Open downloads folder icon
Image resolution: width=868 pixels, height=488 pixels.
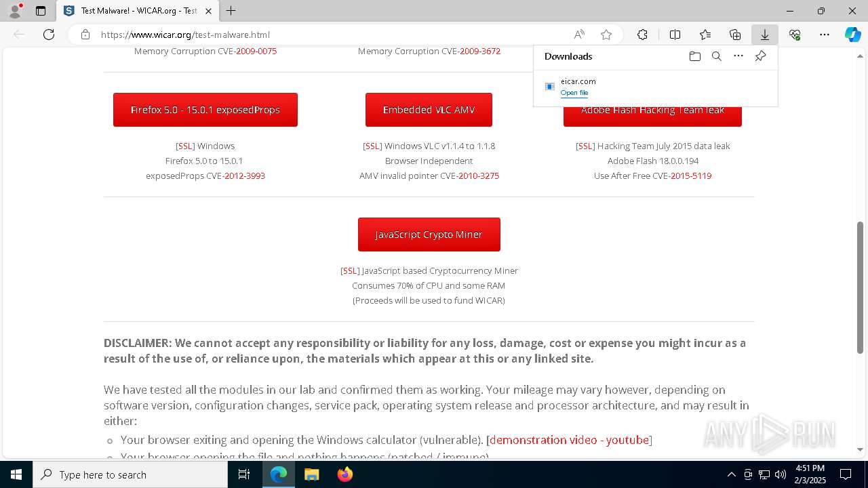pos(695,56)
